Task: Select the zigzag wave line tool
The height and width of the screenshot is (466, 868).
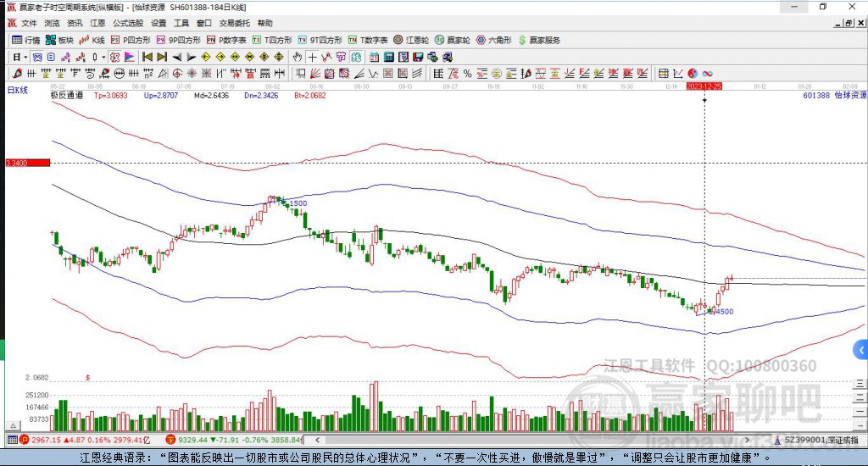Action: (374, 73)
